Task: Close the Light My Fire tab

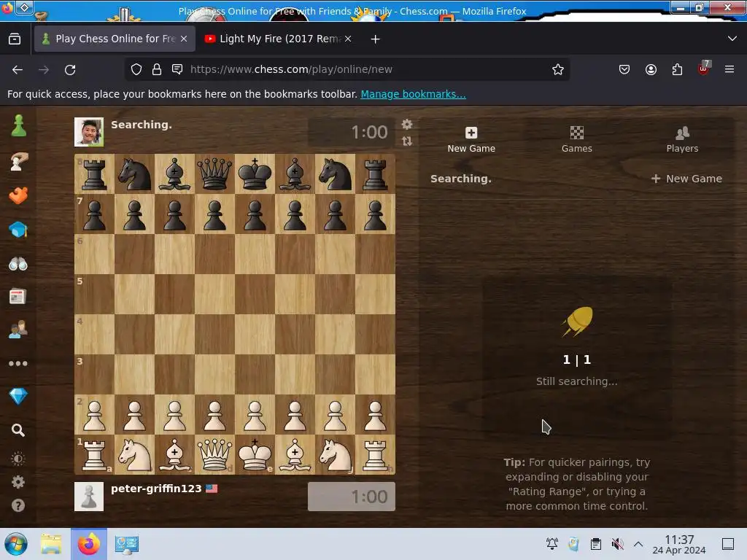Action: 348,39
